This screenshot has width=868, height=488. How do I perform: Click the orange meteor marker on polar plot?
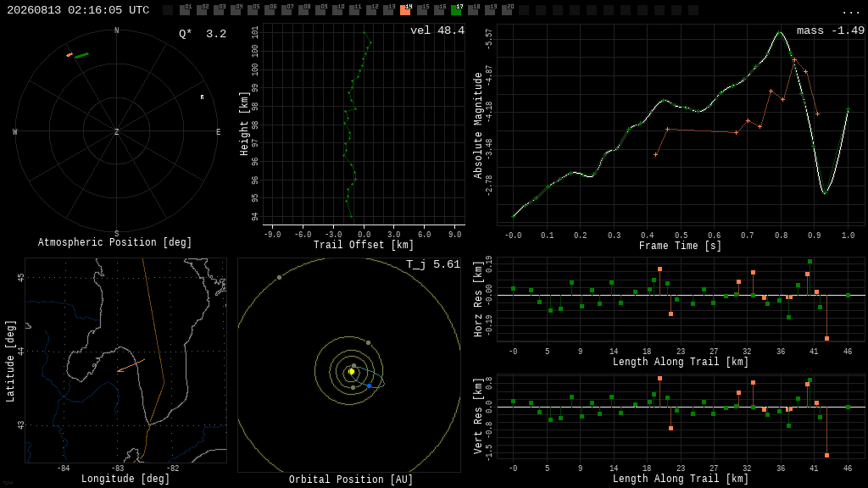click(70, 55)
